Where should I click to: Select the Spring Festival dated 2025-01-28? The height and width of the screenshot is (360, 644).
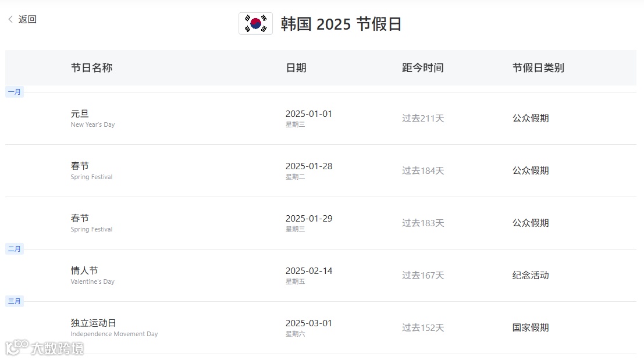[x=321, y=171]
